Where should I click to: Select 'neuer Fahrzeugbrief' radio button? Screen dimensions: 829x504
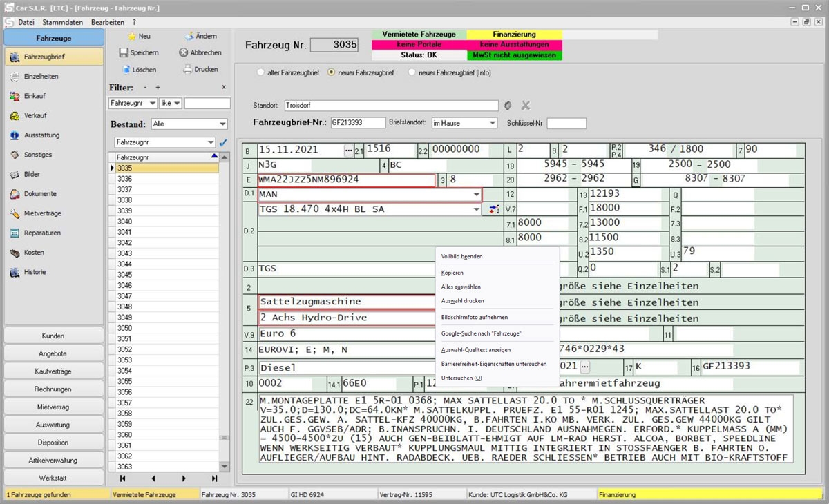pos(332,72)
